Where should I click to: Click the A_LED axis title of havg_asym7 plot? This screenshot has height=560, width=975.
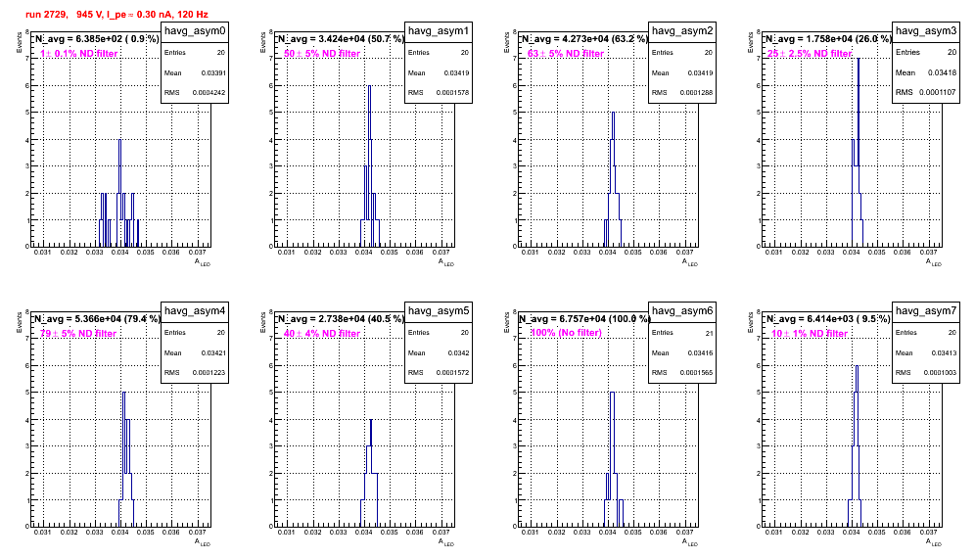[x=933, y=542]
